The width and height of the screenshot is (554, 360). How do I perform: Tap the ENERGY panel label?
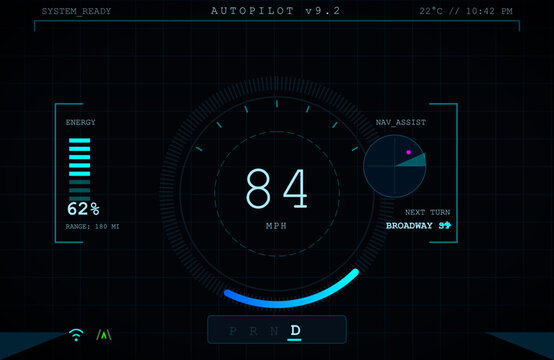pos(81,122)
